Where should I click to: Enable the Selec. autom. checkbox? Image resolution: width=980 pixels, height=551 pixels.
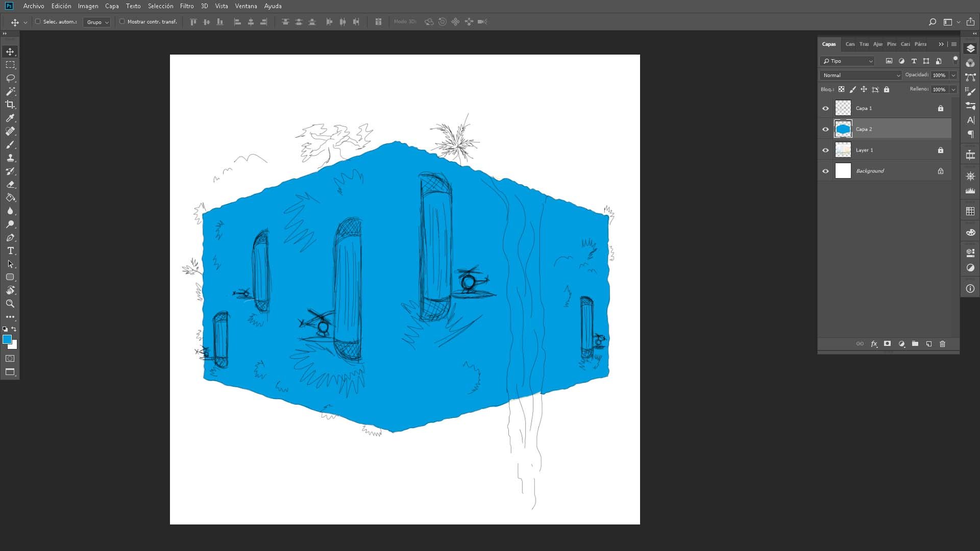click(38, 21)
